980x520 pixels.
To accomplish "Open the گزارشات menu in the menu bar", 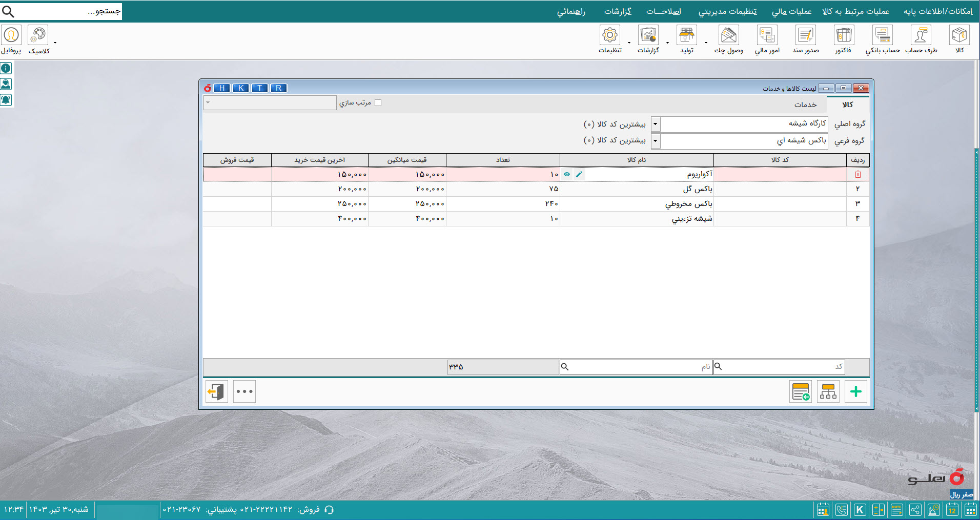I will [618, 11].
